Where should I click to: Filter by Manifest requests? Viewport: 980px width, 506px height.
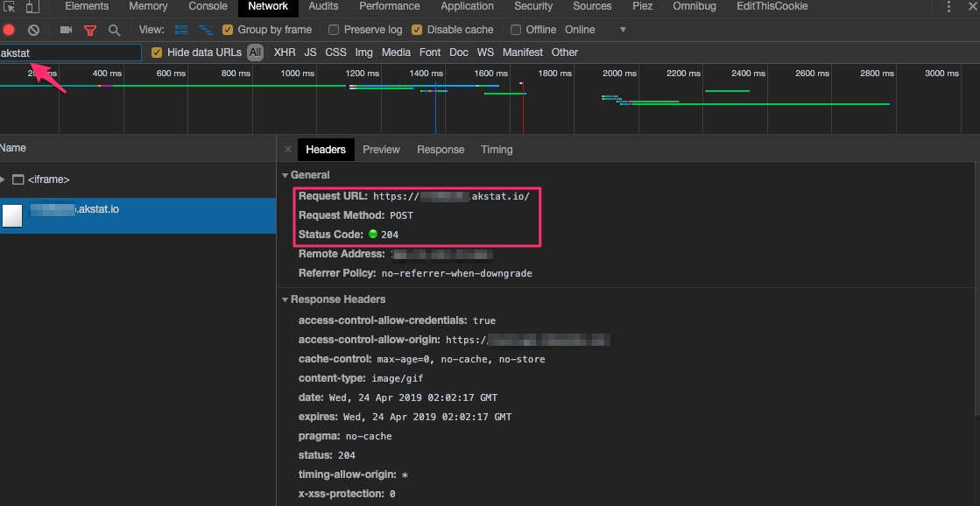(x=523, y=53)
